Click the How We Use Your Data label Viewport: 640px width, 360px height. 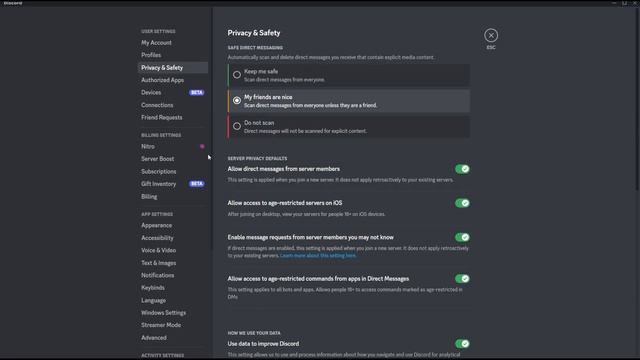(254, 333)
